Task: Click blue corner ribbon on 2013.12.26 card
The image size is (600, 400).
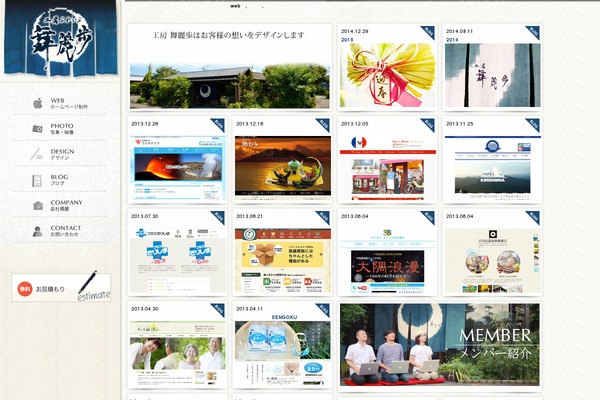Action: [218, 124]
